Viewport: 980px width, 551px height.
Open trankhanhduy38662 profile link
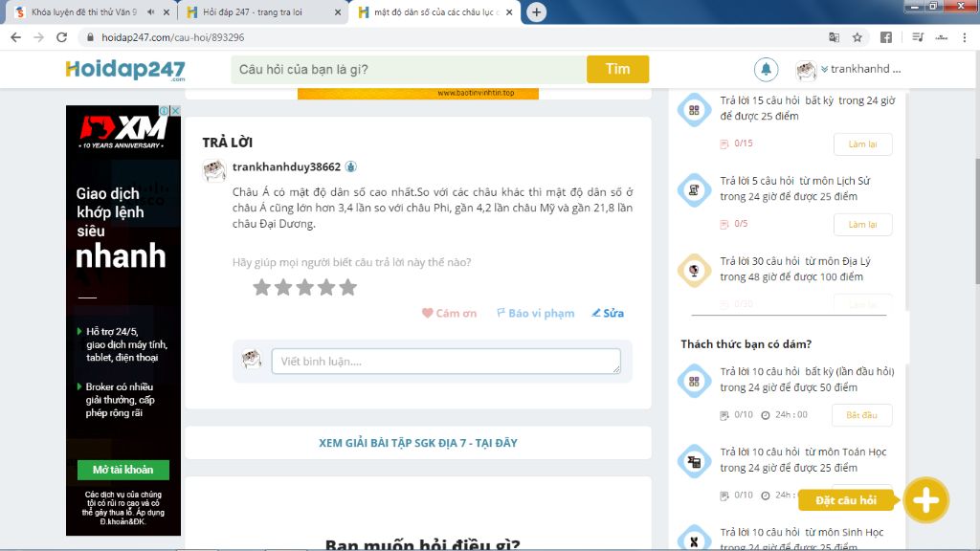tap(286, 166)
